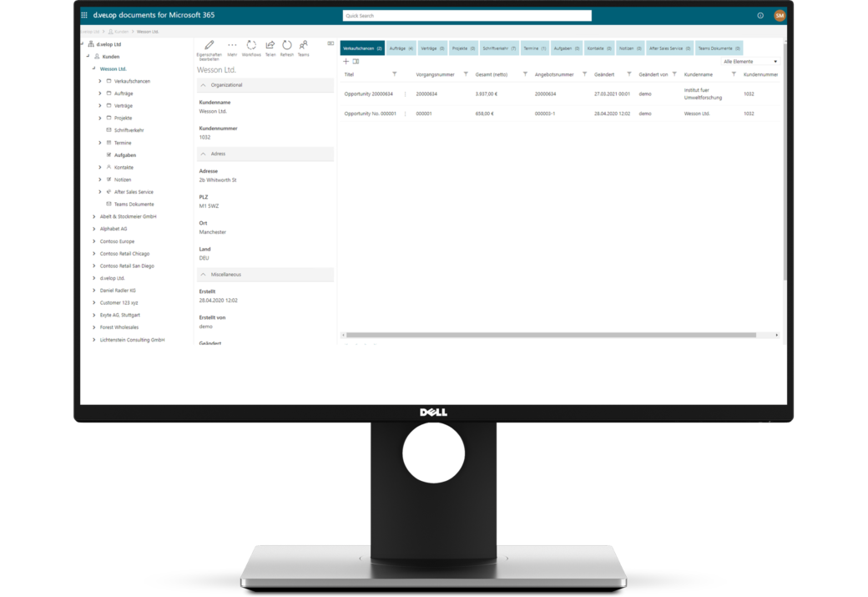Image resolution: width=868 pixels, height=597 pixels.
Task: Collapse the Organizational section
Action: click(203, 84)
